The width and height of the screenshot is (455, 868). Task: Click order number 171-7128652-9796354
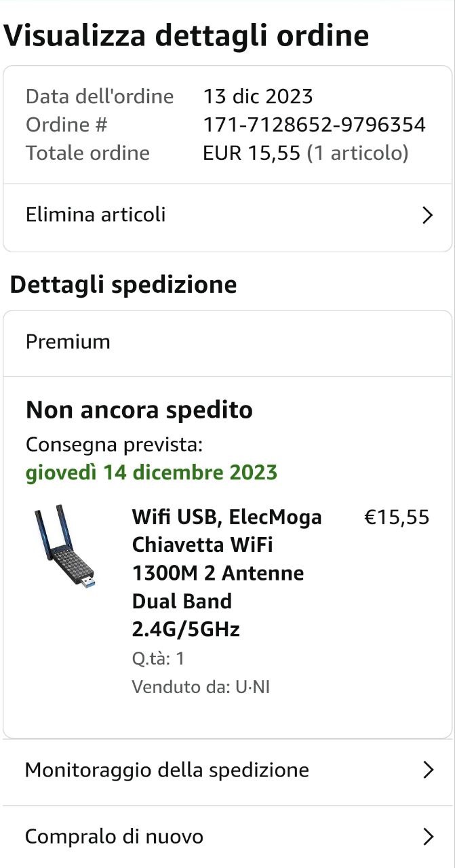pos(314,125)
